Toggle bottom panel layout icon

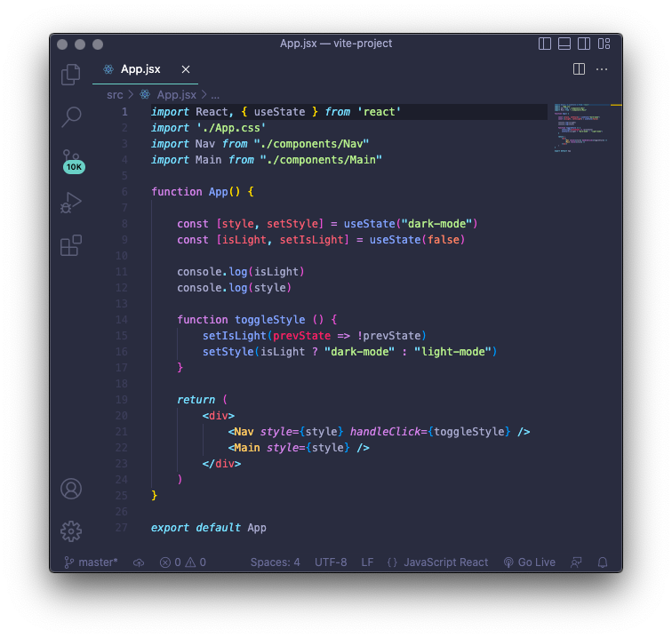coord(564,44)
